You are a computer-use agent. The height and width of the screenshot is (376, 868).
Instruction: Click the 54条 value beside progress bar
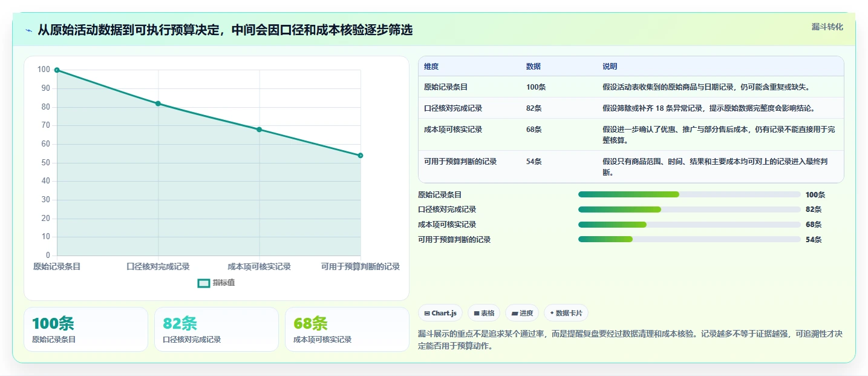pyautogui.click(x=814, y=239)
